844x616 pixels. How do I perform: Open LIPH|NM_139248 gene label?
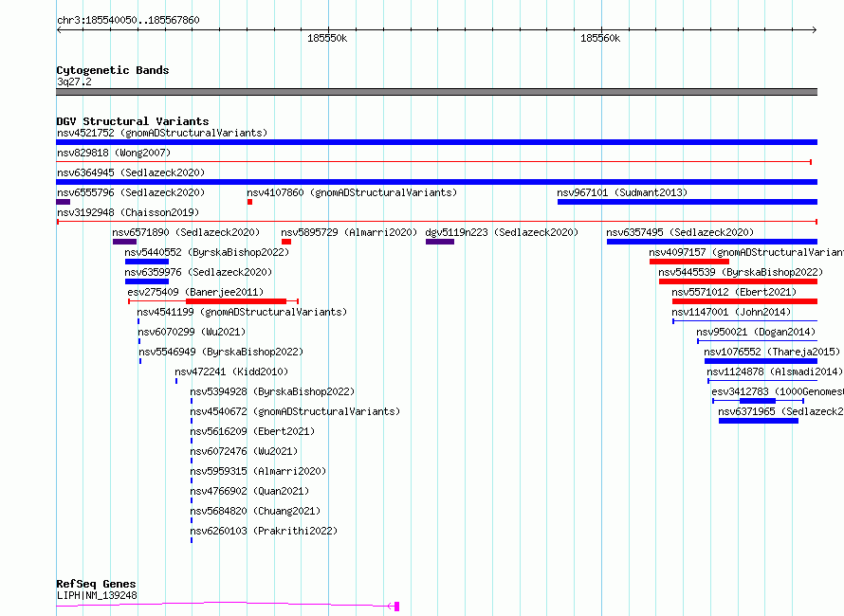[97, 595]
